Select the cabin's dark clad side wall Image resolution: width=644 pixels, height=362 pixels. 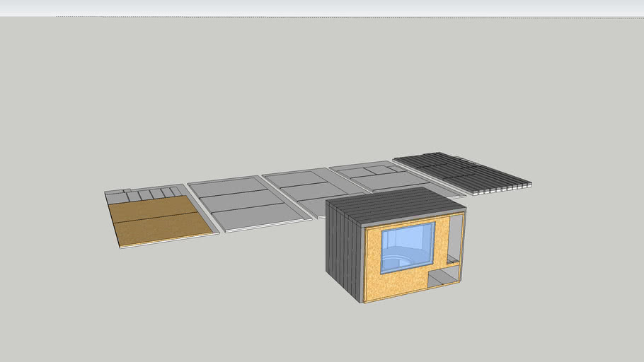point(344,250)
